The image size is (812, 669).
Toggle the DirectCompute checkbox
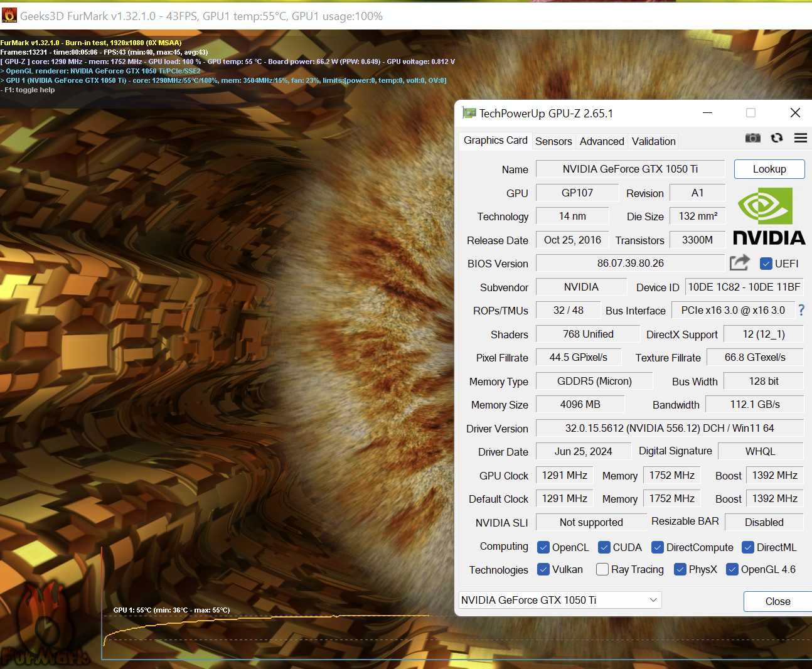tap(658, 547)
